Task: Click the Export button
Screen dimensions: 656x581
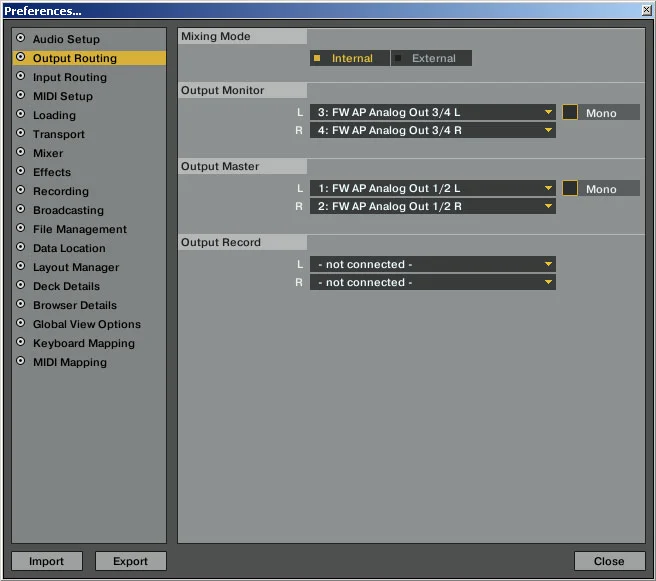Action: [130, 561]
